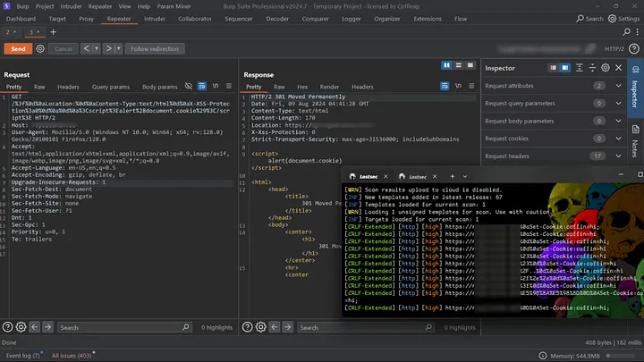Open the Burp menu

click(x=22, y=6)
